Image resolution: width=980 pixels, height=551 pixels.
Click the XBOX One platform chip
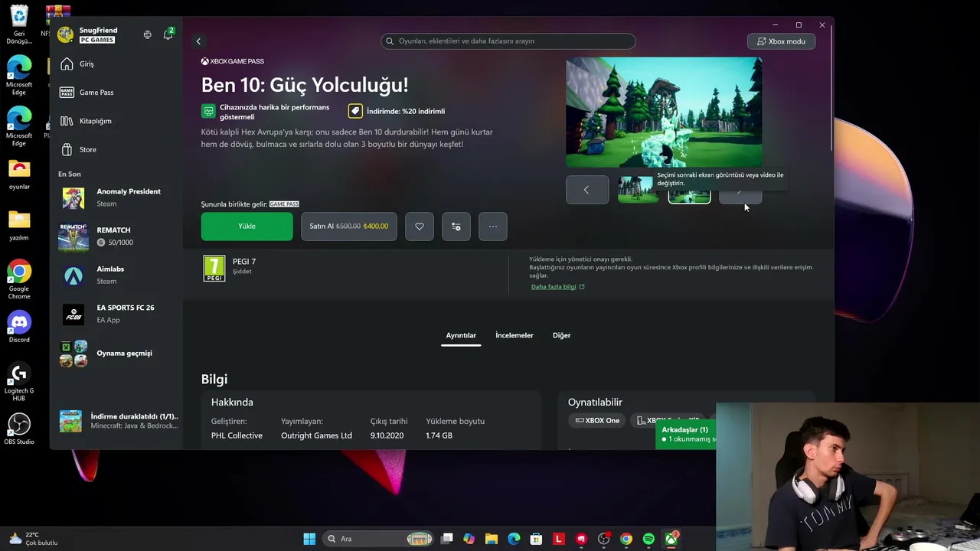tap(597, 421)
